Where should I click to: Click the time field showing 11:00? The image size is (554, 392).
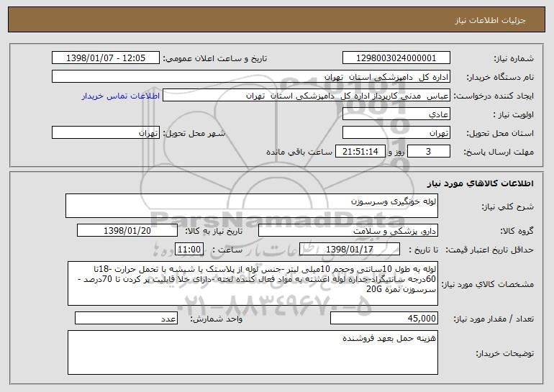click(x=189, y=250)
